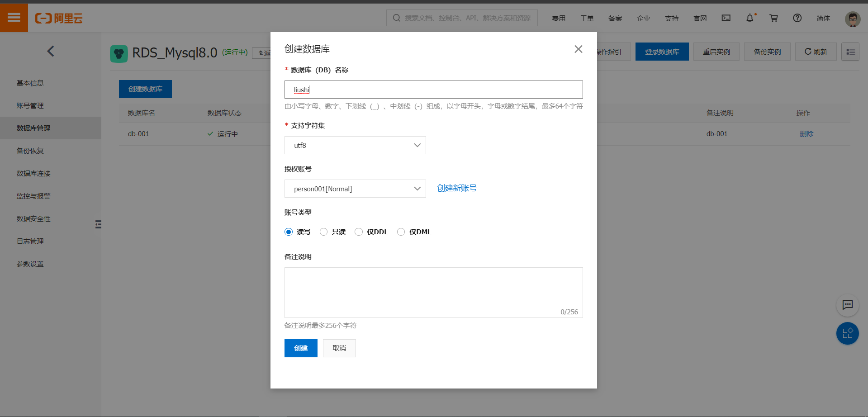Open 基本信息 in the sidebar
Screen dimensions: 868x417
click(30, 83)
